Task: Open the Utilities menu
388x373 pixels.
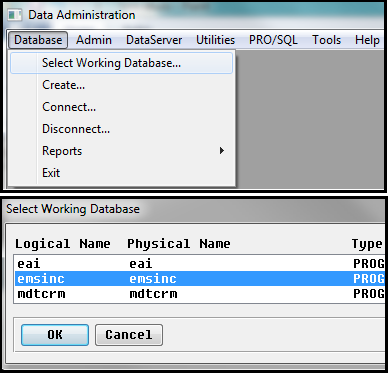Action: (215, 40)
